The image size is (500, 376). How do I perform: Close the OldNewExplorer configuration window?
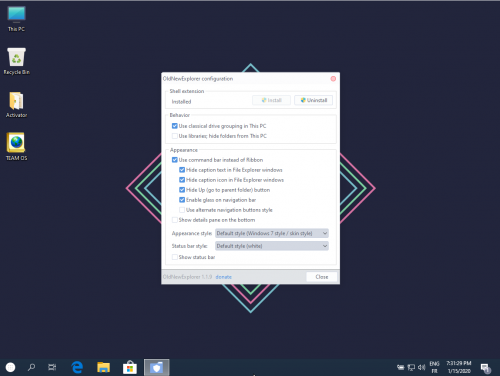[x=333, y=79]
